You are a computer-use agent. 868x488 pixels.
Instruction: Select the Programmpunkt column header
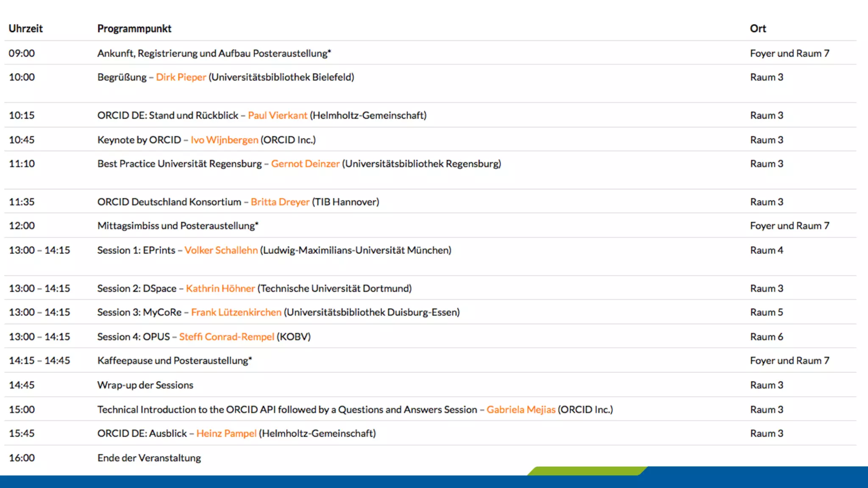coord(134,28)
